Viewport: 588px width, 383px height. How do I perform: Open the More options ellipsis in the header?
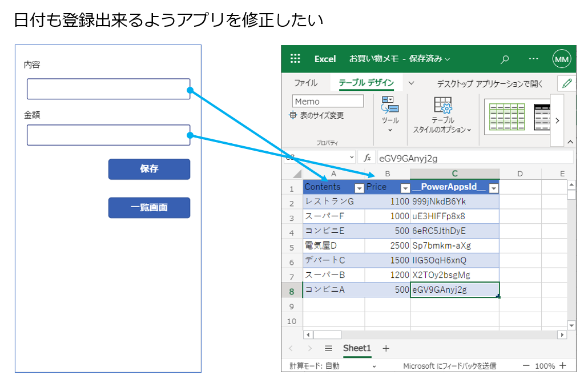(533, 59)
